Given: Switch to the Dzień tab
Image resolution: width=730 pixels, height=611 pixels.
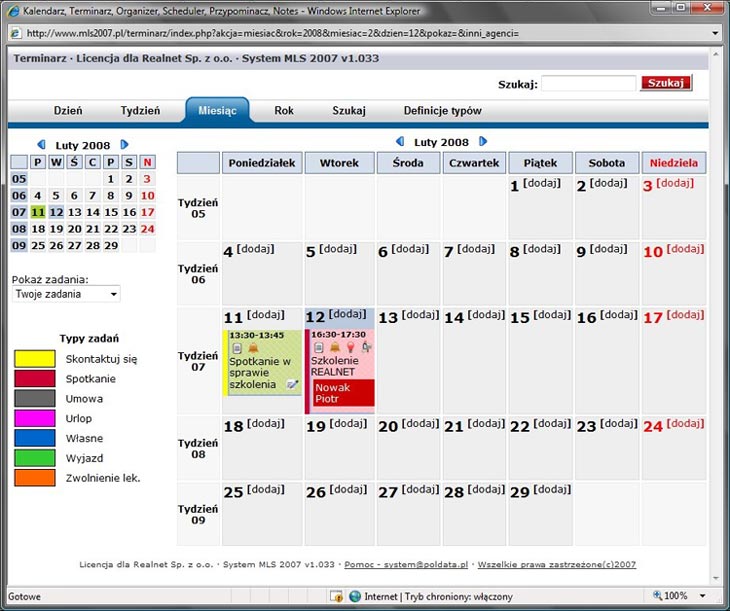Looking at the screenshot, I should point(67,111).
